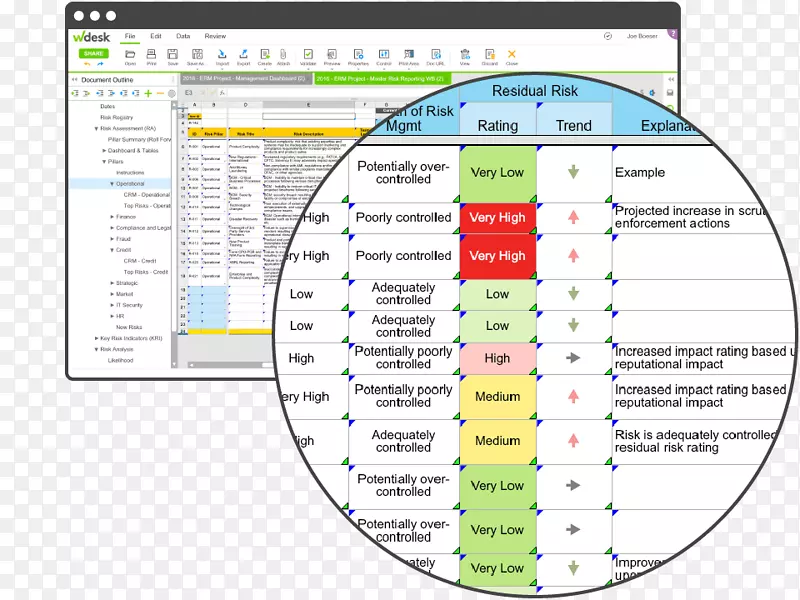
Task: Click the red Very High rating cell
Action: click(497, 218)
